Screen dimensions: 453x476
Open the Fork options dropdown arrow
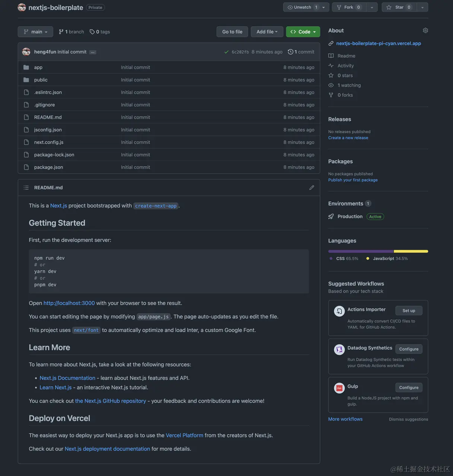click(372, 7)
